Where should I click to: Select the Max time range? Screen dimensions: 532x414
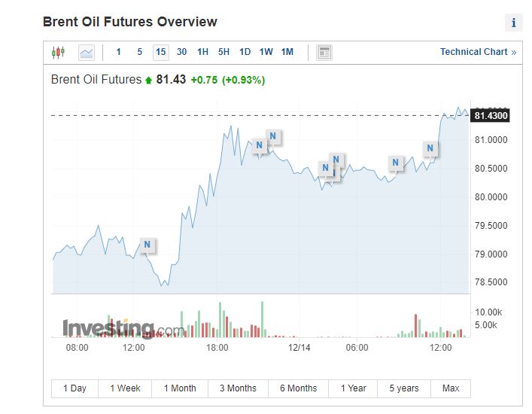click(x=451, y=388)
